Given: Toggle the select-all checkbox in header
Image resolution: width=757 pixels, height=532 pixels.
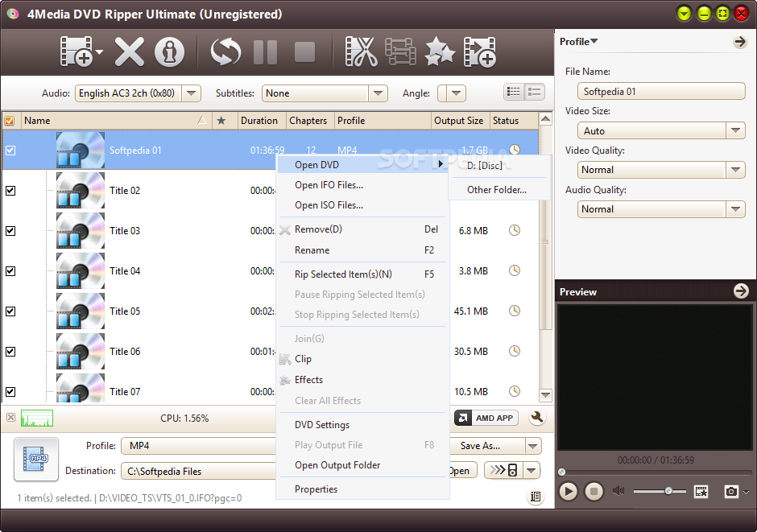Looking at the screenshot, I should pyautogui.click(x=10, y=121).
